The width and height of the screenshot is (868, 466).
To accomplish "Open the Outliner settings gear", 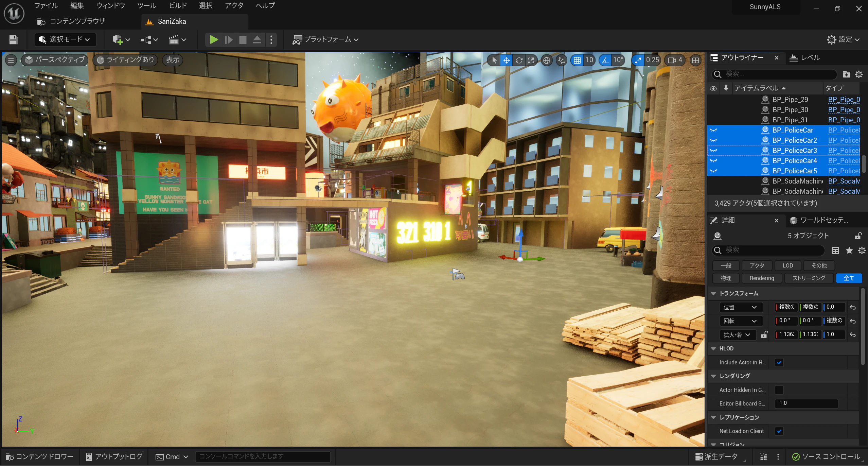I will 859,74.
